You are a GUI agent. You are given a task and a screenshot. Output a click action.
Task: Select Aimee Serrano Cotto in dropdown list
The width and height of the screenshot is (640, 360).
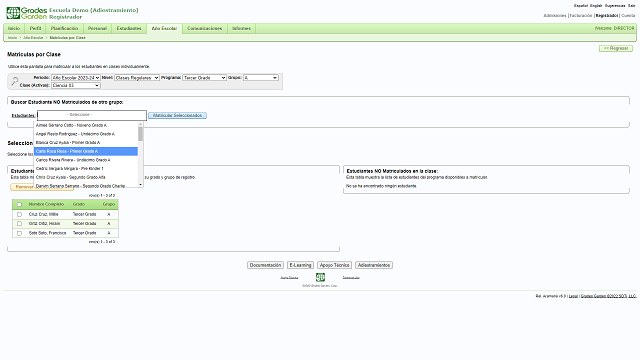tap(86, 125)
